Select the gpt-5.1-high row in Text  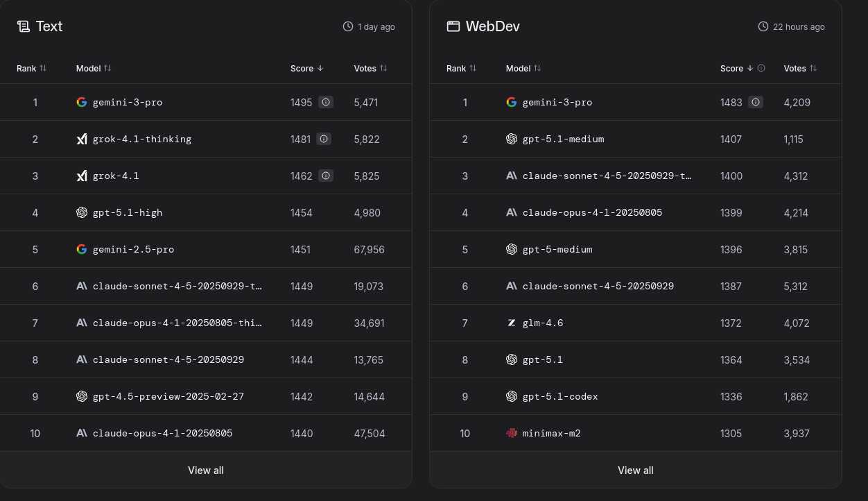click(x=128, y=212)
